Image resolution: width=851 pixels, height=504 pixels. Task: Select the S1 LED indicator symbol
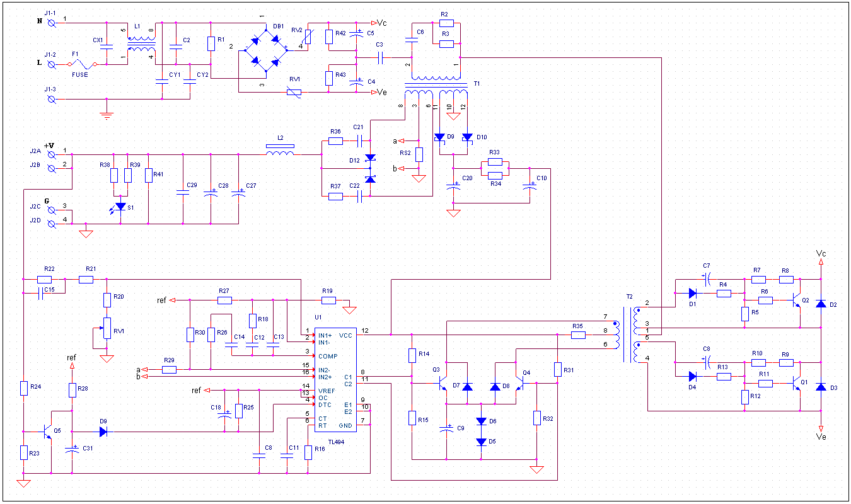tap(120, 206)
